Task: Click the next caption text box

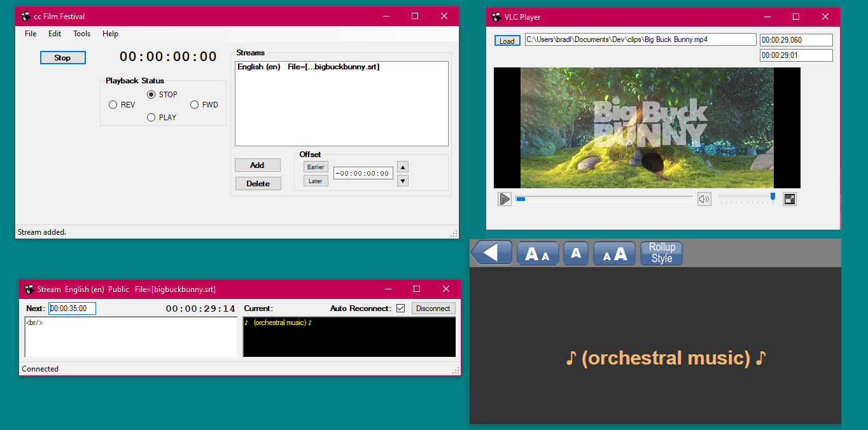Action: 131,337
